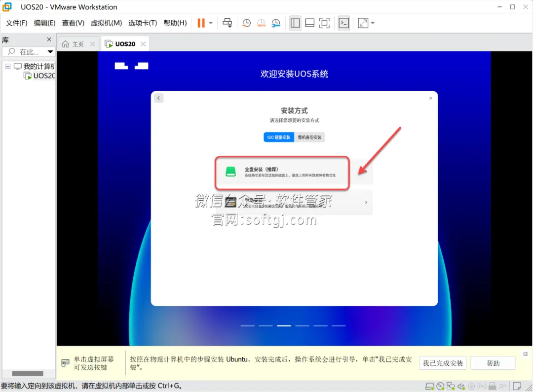Toggle the library sidebar view button

pos(295,23)
